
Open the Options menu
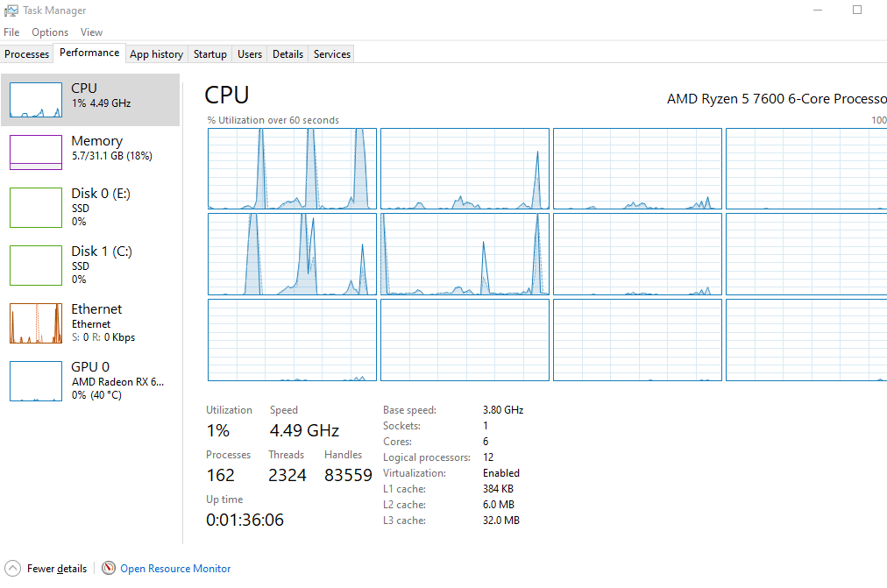[50, 32]
